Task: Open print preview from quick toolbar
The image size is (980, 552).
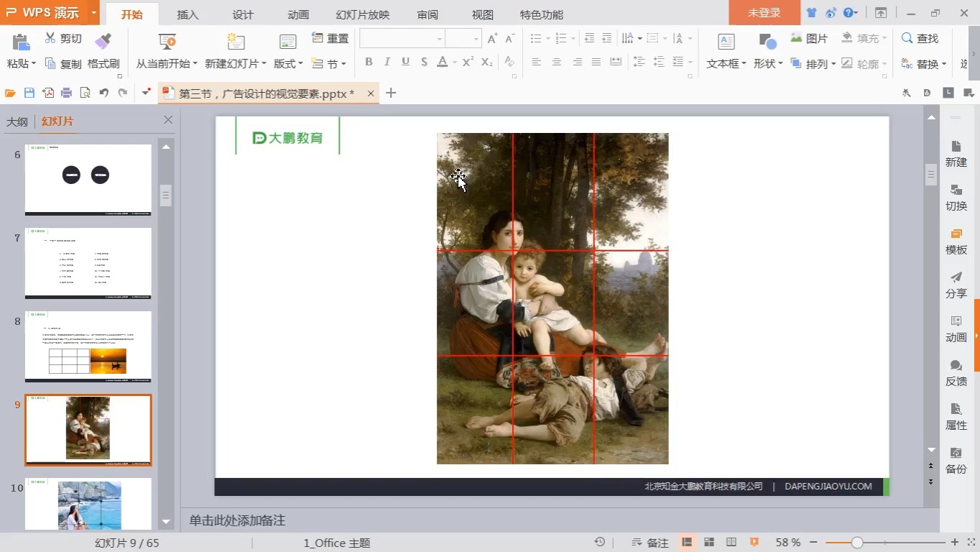Action: tap(85, 93)
